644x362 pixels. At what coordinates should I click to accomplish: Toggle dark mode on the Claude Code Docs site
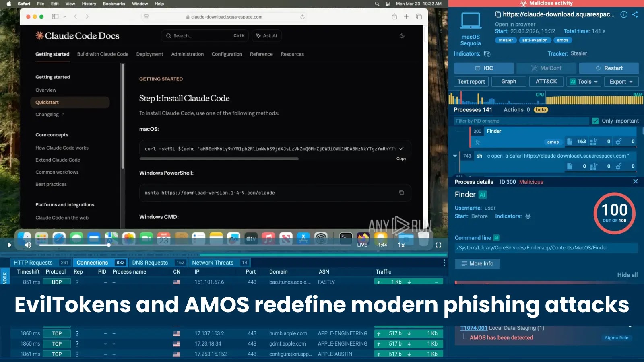tap(402, 35)
